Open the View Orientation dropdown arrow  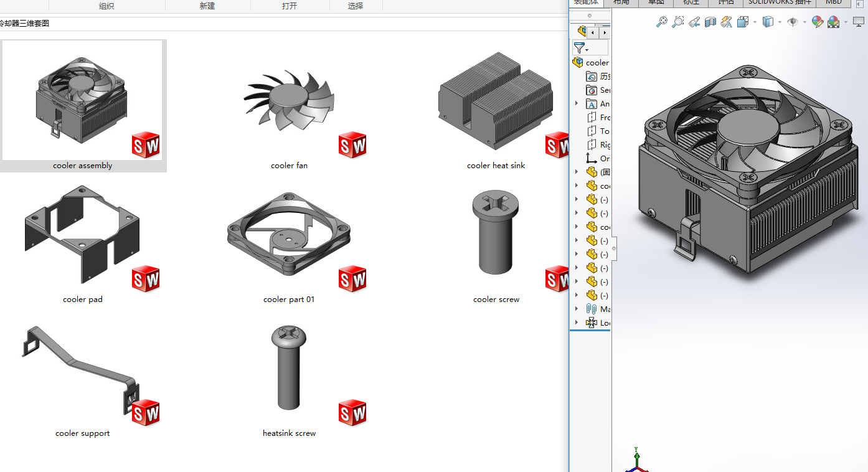click(755, 22)
